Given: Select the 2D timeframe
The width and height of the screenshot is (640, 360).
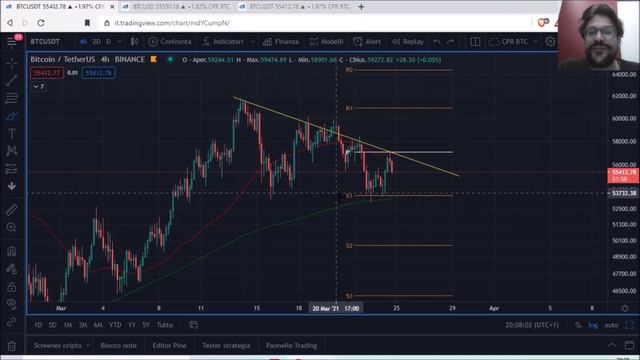Looking at the screenshot, I should tap(96, 42).
